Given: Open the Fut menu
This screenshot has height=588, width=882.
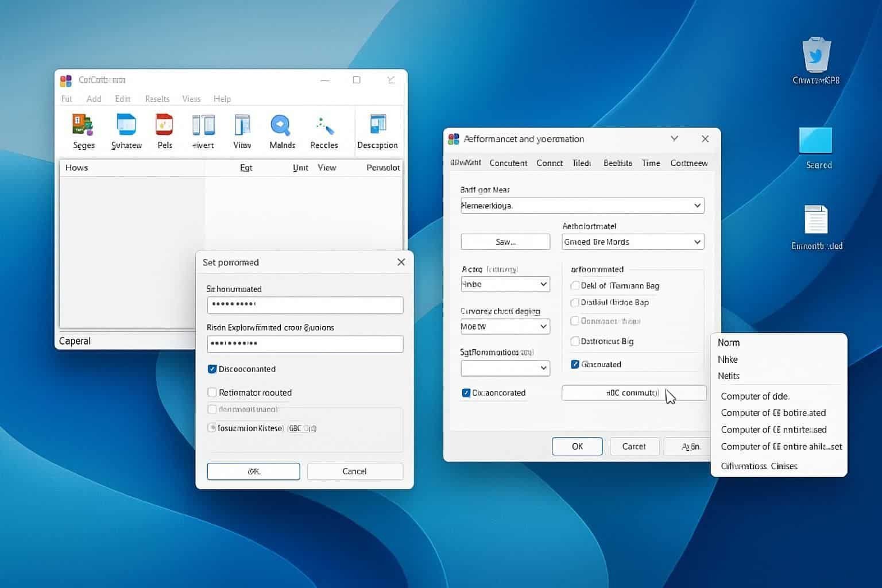Looking at the screenshot, I should click(x=67, y=99).
